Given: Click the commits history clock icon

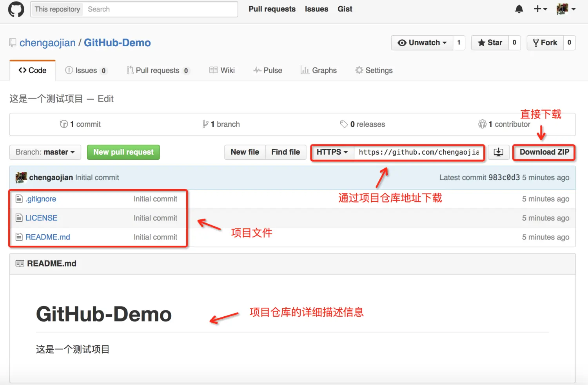Looking at the screenshot, I should (x=64, y=124).
